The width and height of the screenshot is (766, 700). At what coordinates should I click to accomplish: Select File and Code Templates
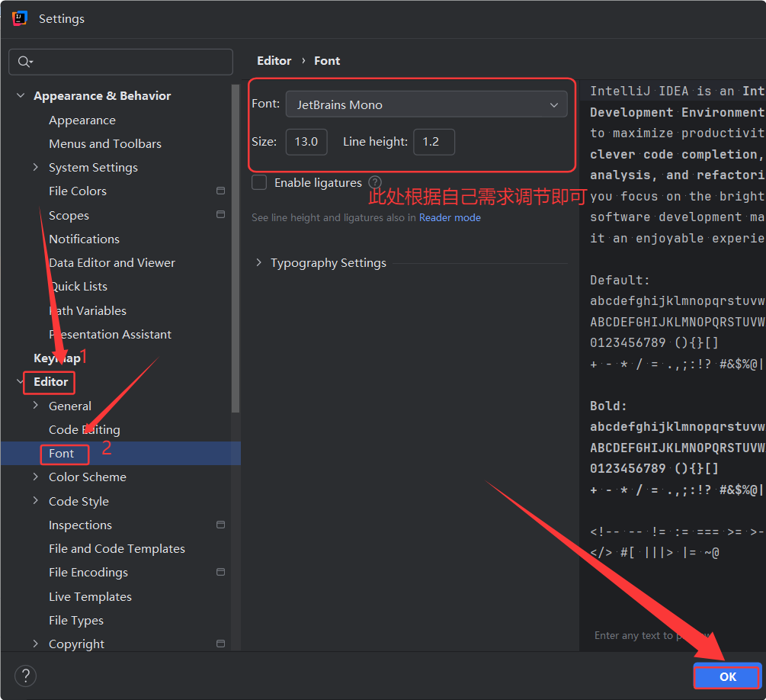(117, 549)
